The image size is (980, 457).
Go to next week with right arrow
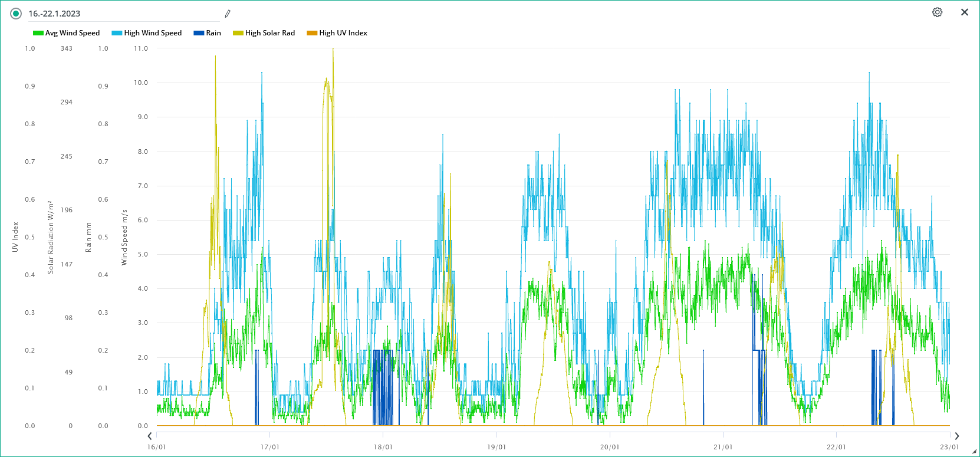click(x=957, y=436)
